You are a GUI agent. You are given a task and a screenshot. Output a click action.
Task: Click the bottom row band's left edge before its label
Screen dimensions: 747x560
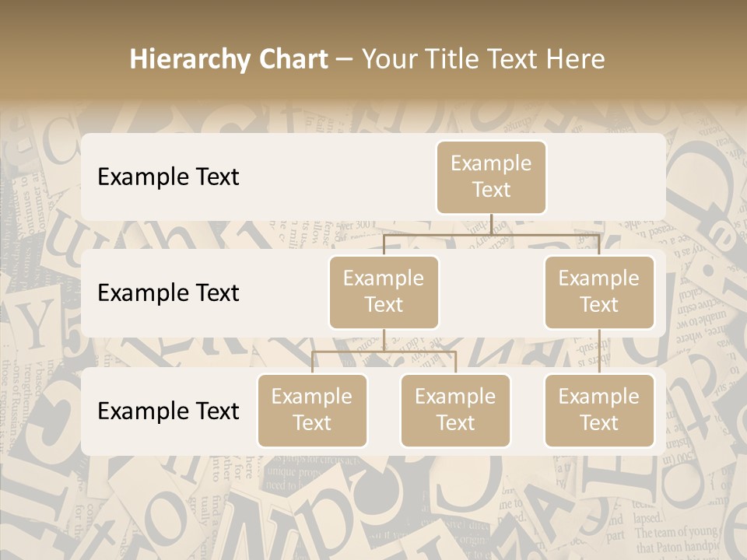tap(89, 411)
